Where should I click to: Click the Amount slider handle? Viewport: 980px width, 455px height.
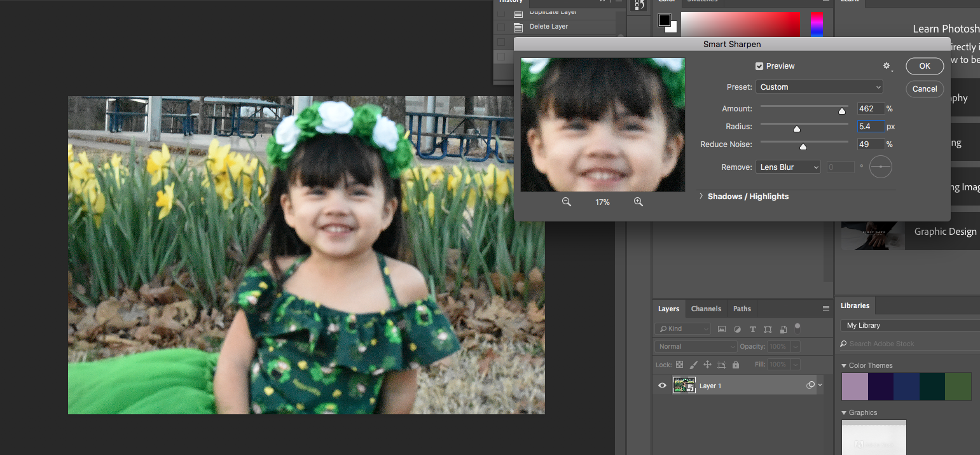842,111
